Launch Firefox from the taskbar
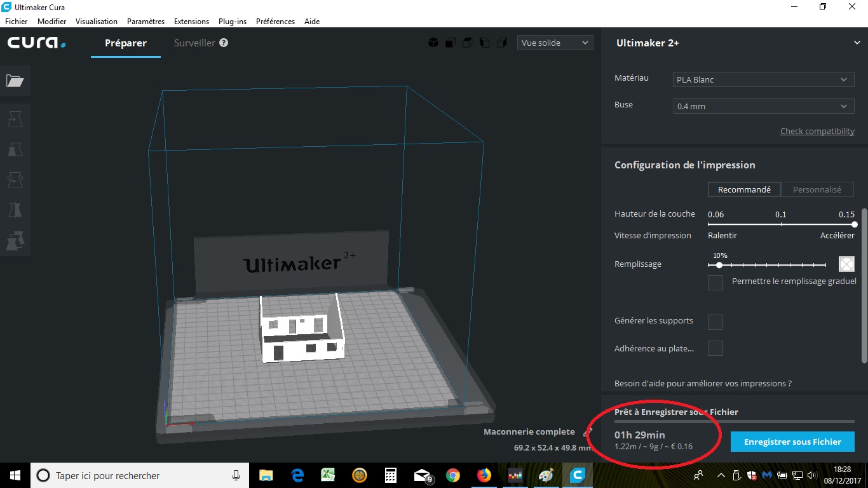 (484, 475)
